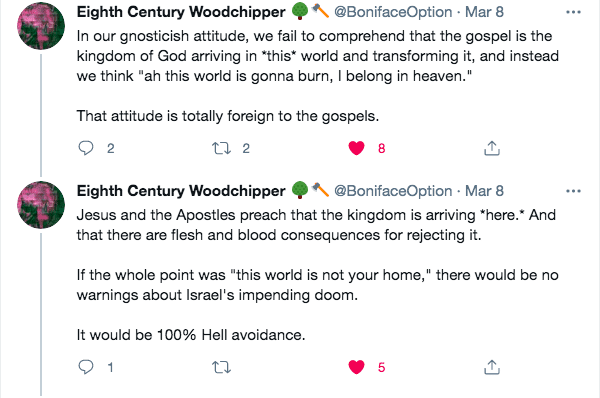Open the first tweet text about the gospel
The width and height of the screenshot is (600, 398).
point(318,76)
